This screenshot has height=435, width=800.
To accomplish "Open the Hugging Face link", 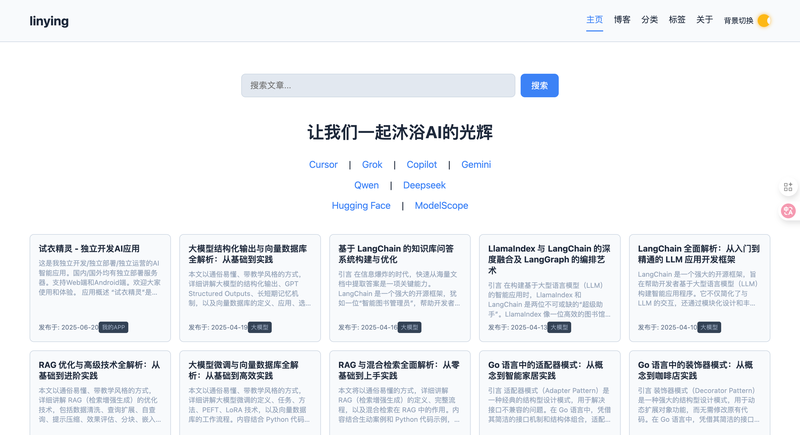I will pos(361,206).
